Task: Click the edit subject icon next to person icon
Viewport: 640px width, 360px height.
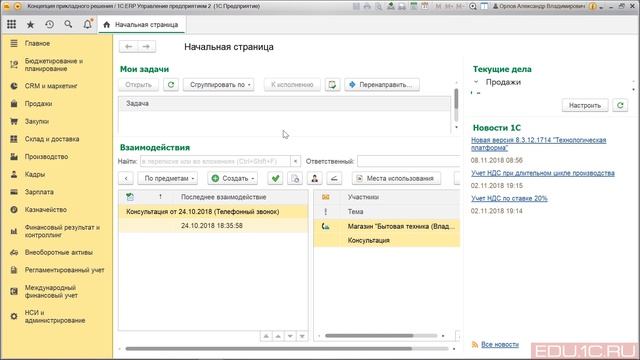Action: coord(334,178)
